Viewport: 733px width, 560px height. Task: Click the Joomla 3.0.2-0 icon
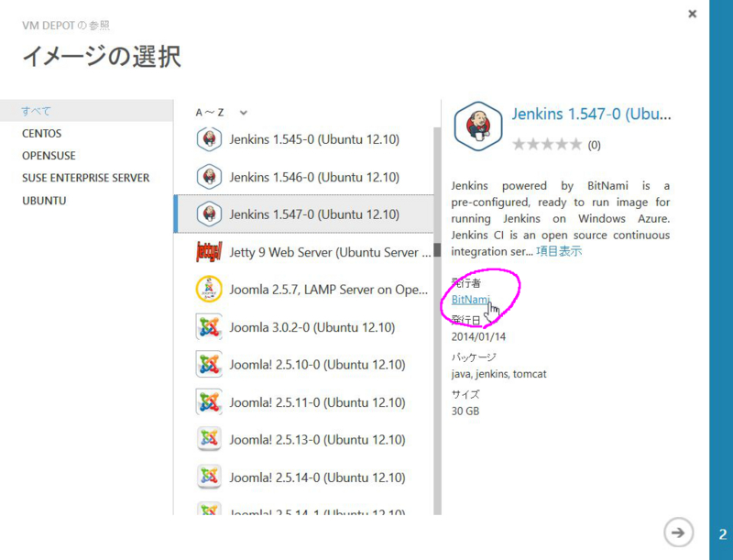click(x=209, y=327)
